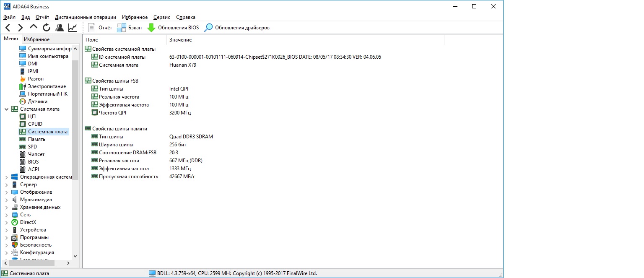Select DMI in the tree
644x278 pixels.
[x=29, y=64]
